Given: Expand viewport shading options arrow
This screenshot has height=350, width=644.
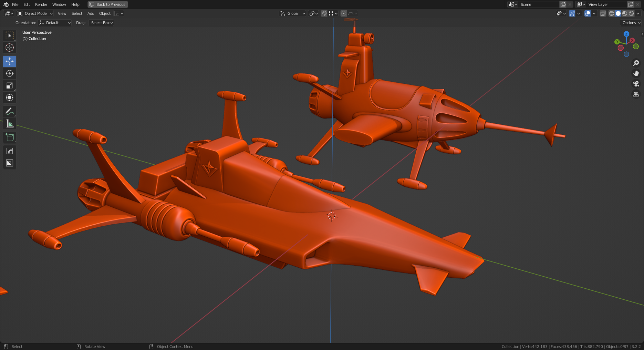Looking at the screenshot, I should [x=638, y=13].
